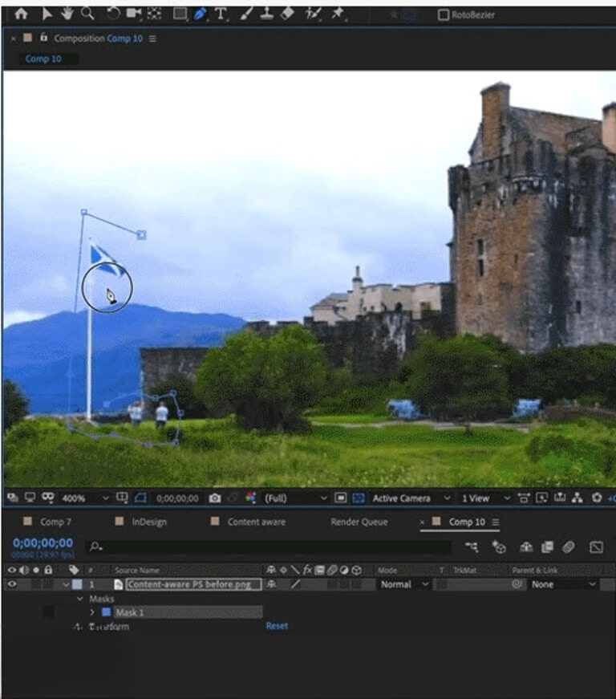Toggle the Motion Blur switch icon
This screenshot has height=699, width=616.
[x=569, y=547]
